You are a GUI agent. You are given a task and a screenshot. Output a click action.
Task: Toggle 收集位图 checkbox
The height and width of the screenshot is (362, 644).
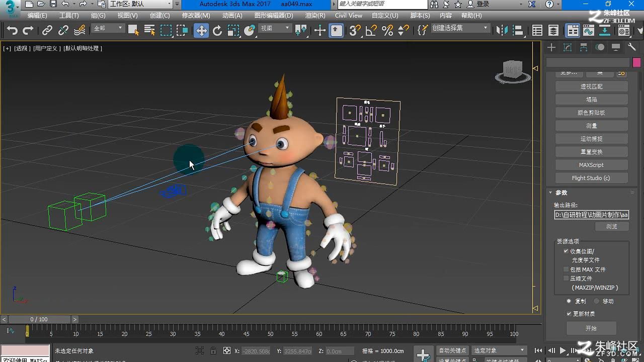tap(566, 251)
